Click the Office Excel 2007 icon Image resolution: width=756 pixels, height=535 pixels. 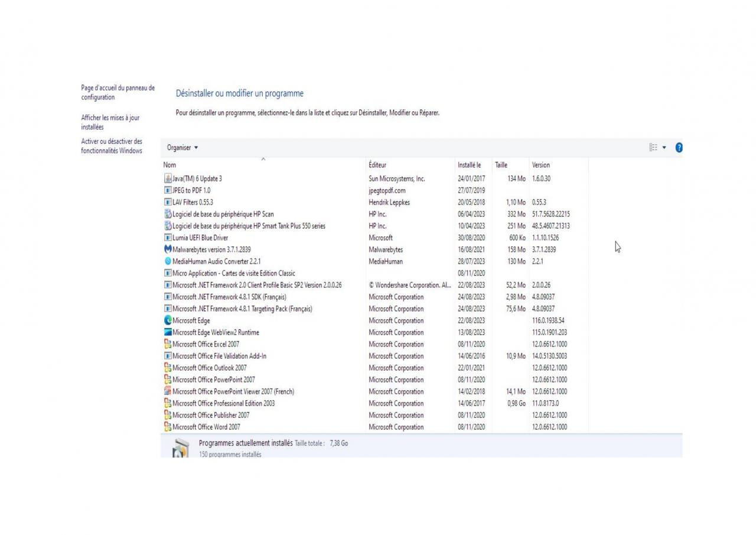pos(168,344)
